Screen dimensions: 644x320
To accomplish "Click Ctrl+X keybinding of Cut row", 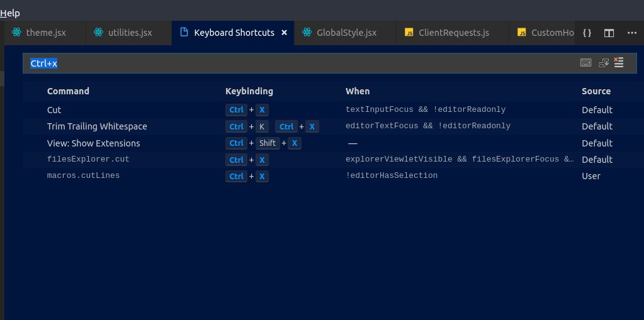I will coord(247,110).
